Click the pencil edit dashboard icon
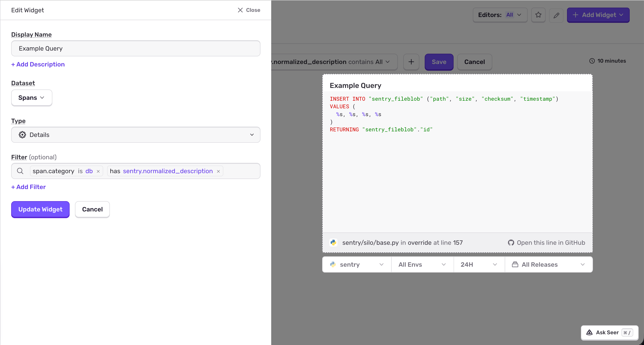The width and height of the screenshot is (644, 345). coord(556,15)
